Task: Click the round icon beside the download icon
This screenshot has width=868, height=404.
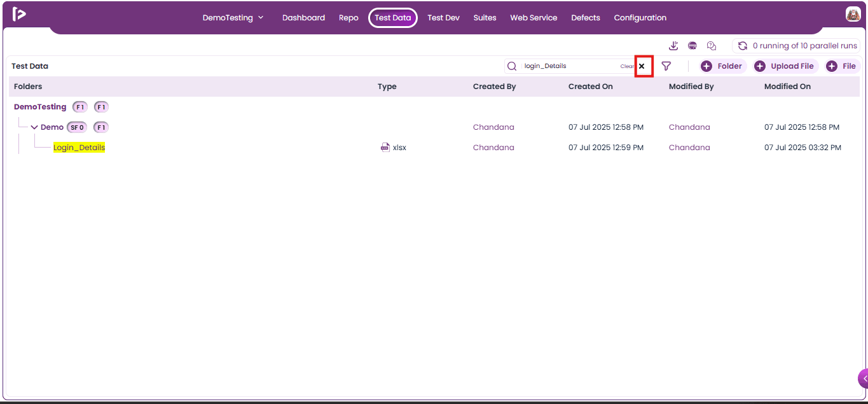Action: (692, 46)
